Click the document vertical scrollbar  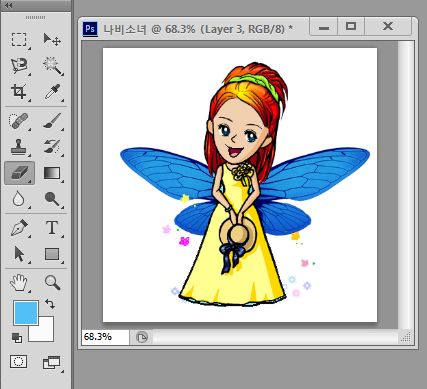click(406, 185)
